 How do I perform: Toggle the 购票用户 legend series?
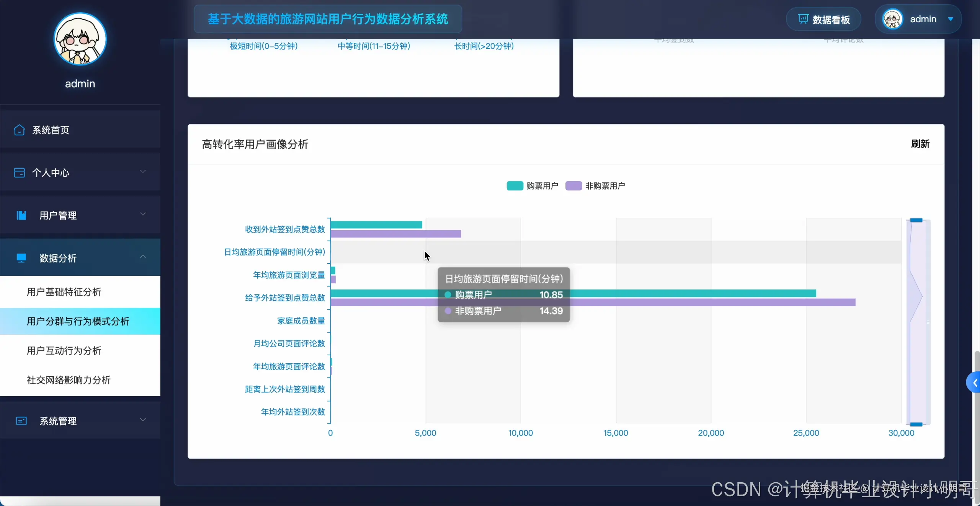pos(515,186)
